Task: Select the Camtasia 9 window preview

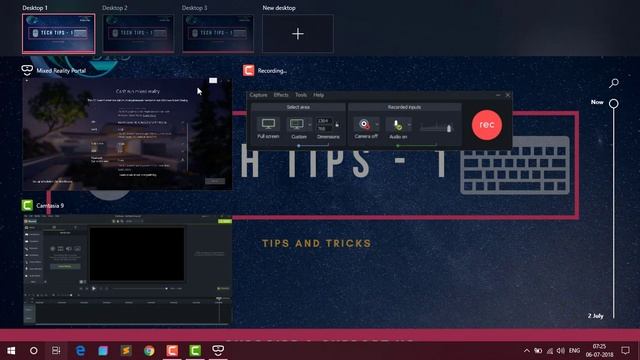Action: [127, 269]
